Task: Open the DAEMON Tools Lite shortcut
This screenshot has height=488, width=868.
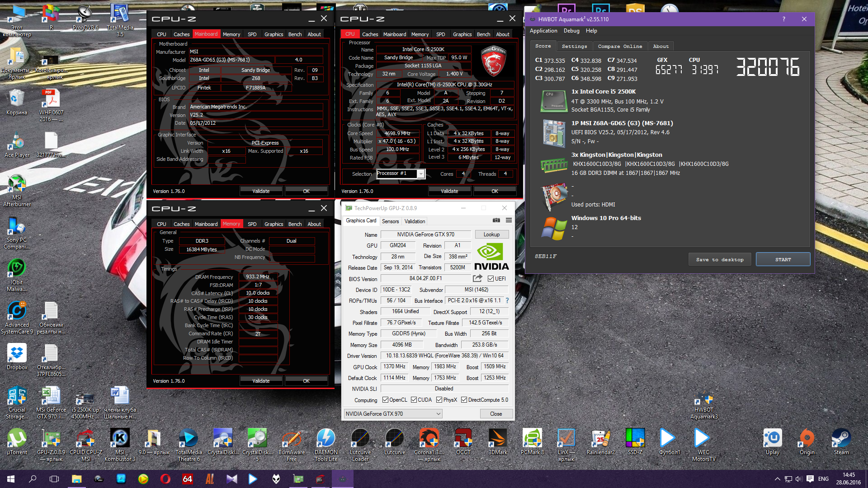Action: (326, 445)
